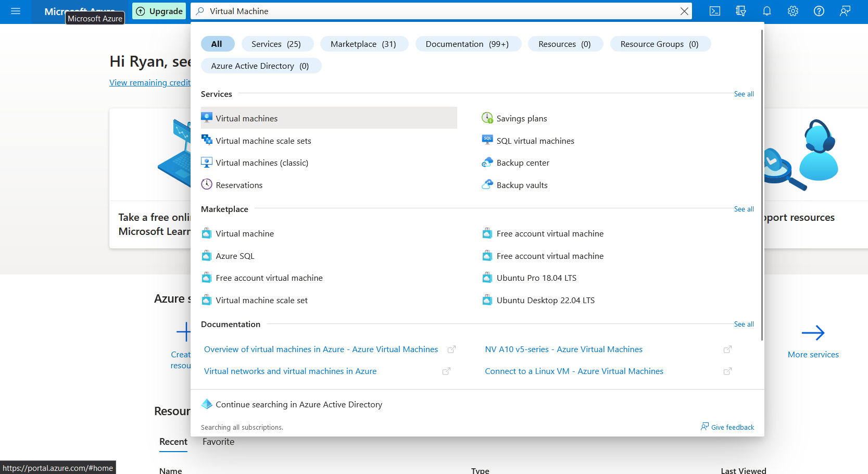Open the Feedback icon in the top bar
Image resolution: width=868 pixels, height=474 pixels.
pos(845,11)
